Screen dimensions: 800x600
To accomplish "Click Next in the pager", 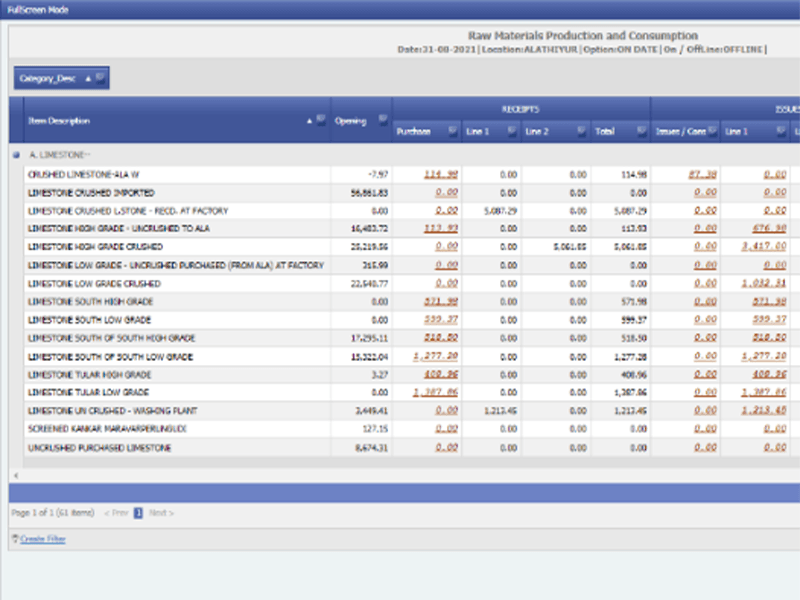I will coord(161,513).
